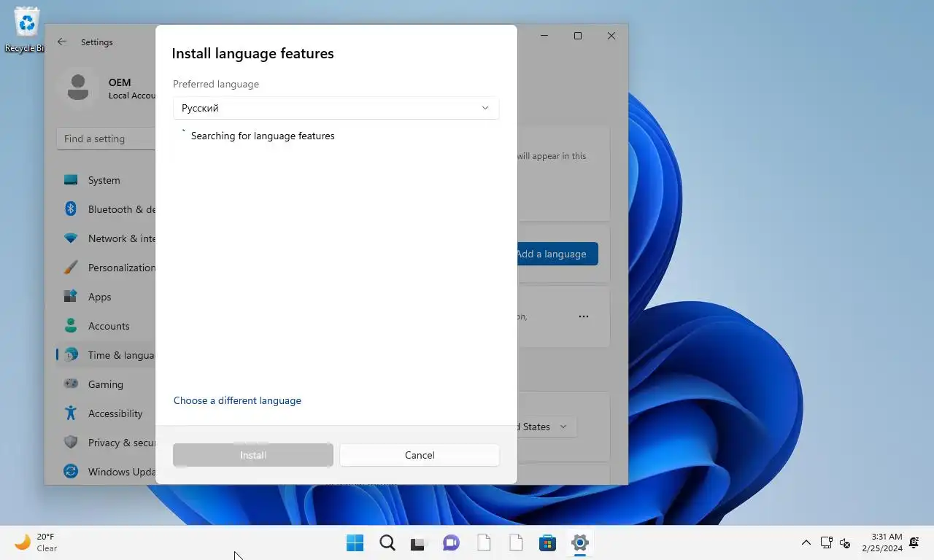Image resolution: width=934 pixels, height=560 pixels.
Task: Open Gaming in the Settings sidebar
Action: [107, 384]
